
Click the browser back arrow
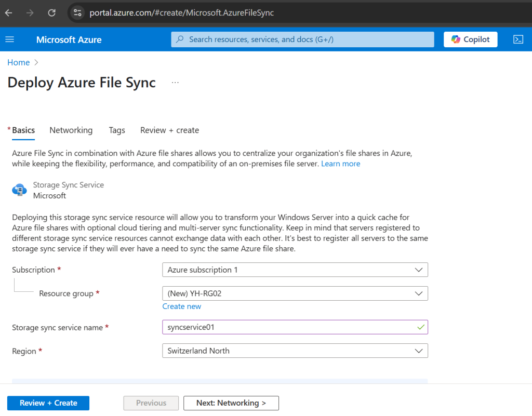pyautogui.click(x=9, y=13)
